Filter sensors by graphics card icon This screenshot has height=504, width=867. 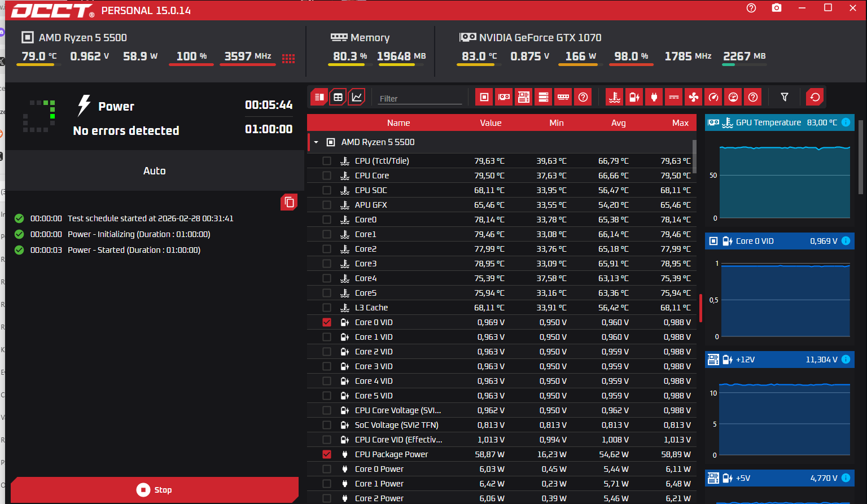pos(503,97)
